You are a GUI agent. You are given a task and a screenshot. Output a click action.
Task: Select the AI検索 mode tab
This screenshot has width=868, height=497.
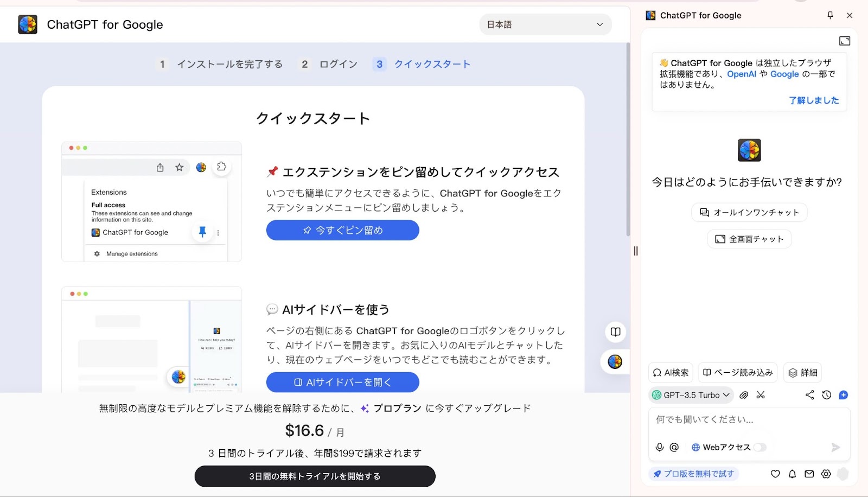[x=671, y=373]
